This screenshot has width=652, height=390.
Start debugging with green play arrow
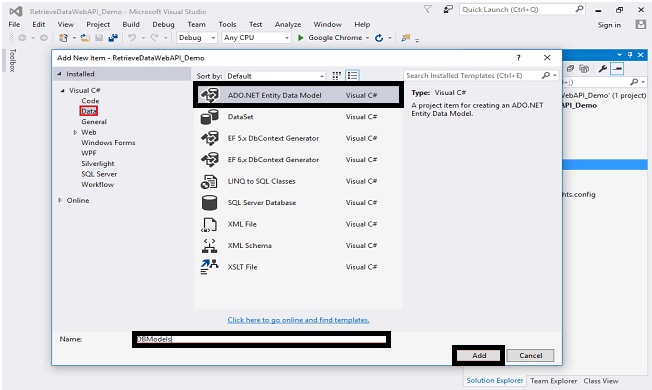tap(300, 38)
